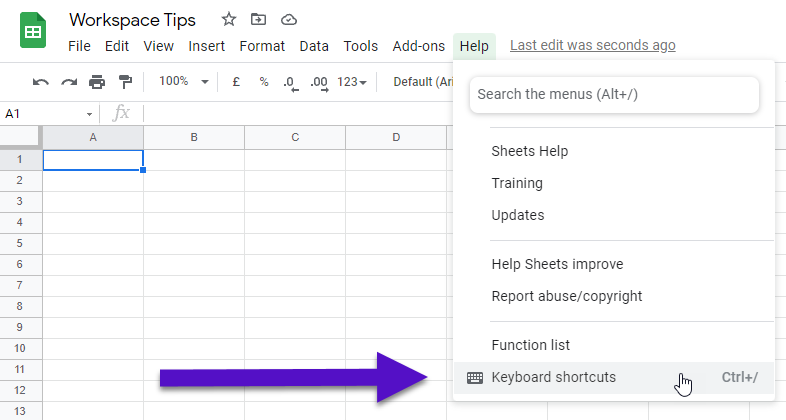
Task: Select row 5 header
Action: (x=20, y=244)
